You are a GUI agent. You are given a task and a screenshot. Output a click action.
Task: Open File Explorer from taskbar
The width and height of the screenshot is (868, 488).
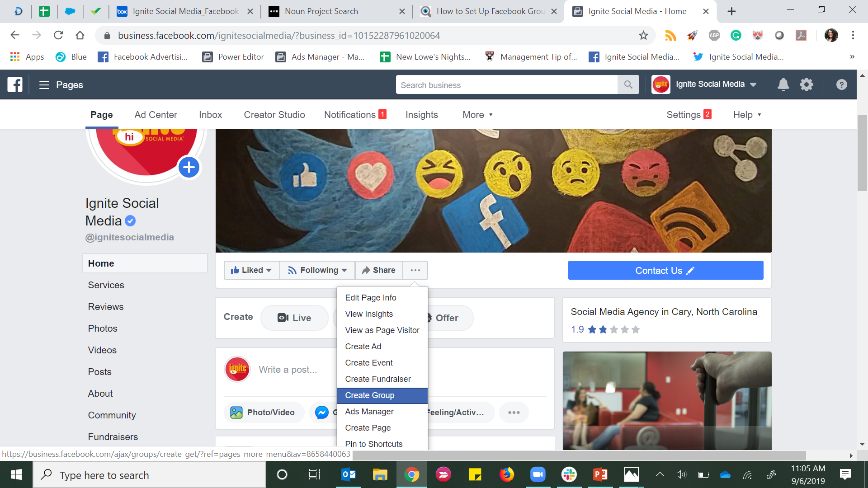(x=380, y=474)
